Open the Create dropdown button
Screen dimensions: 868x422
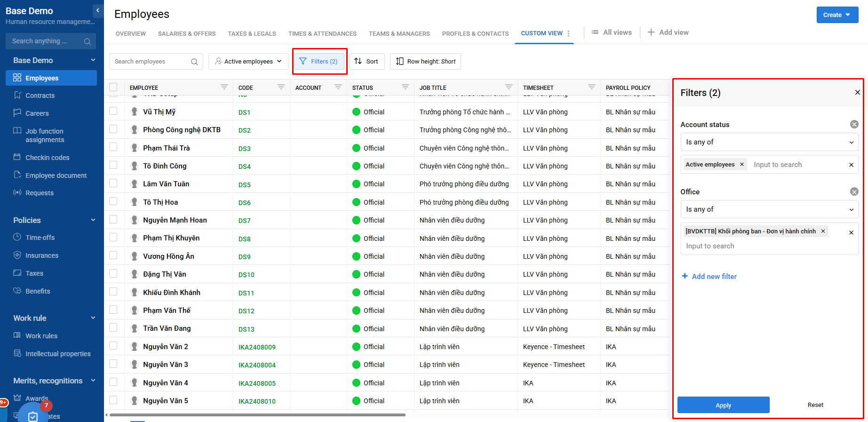coord(837,15)
